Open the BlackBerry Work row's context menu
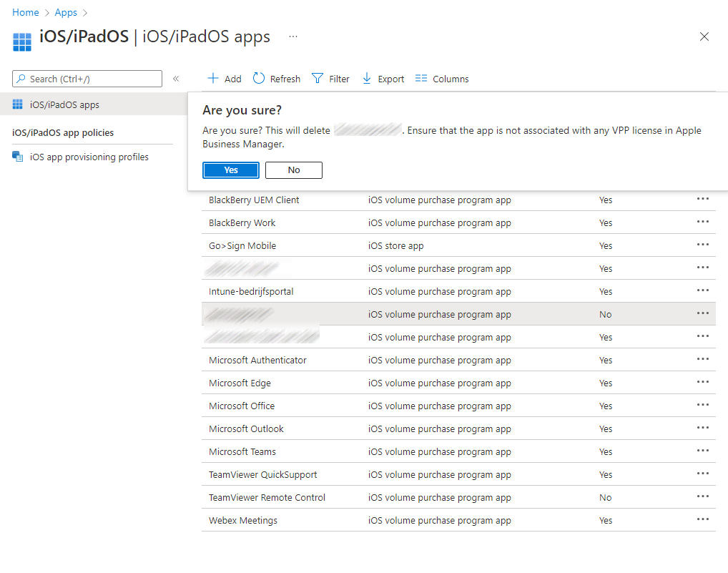728x573 pixels. tap(702, 222)
